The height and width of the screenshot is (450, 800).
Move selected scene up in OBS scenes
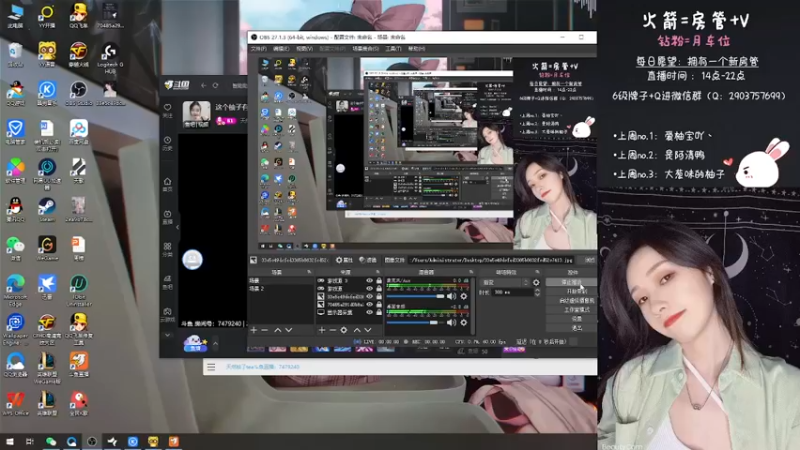278,330
